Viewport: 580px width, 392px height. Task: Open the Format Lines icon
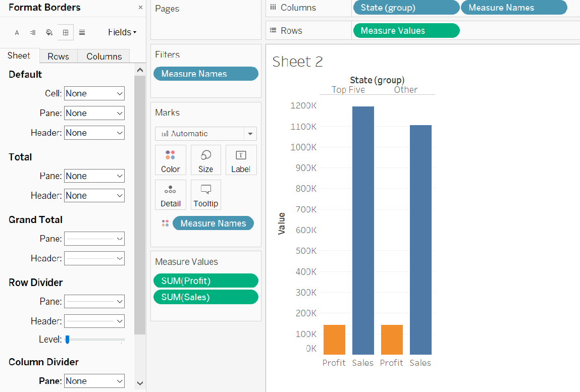coord(82,33)
